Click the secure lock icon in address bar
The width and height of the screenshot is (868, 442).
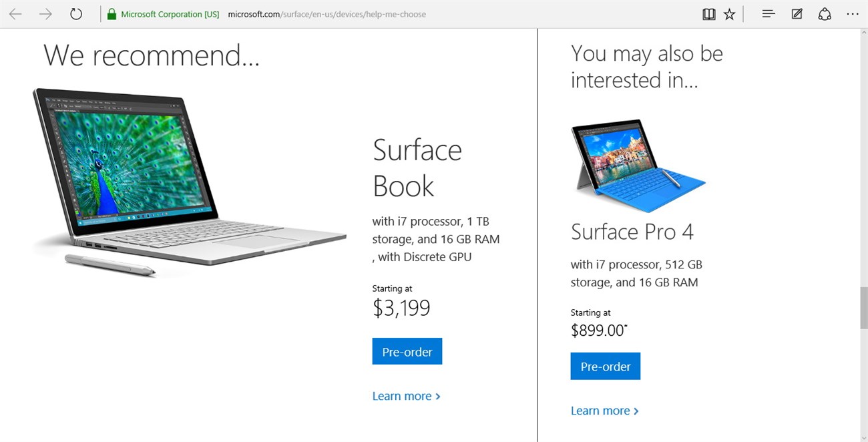(112, 13)
